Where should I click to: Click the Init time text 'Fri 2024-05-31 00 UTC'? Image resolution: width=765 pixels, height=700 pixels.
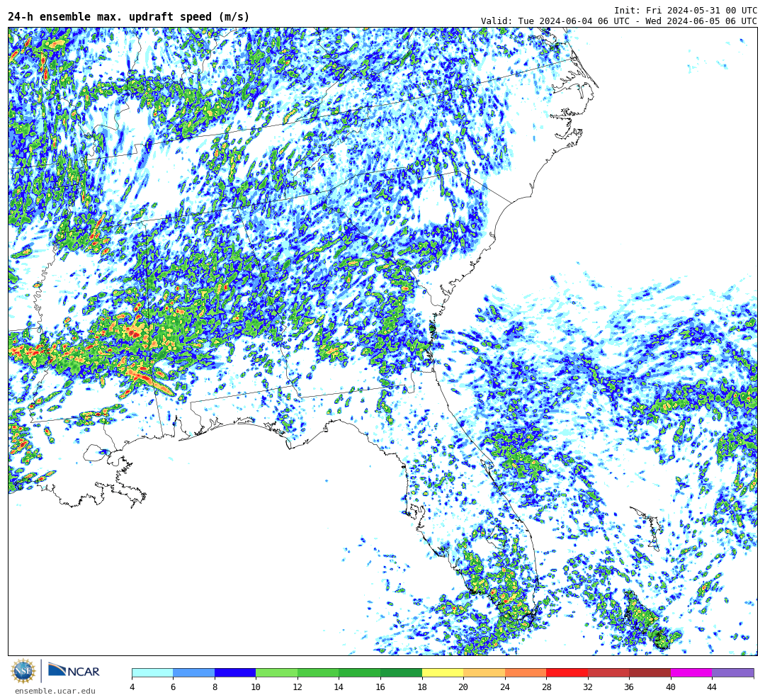[x=701, y=10]
